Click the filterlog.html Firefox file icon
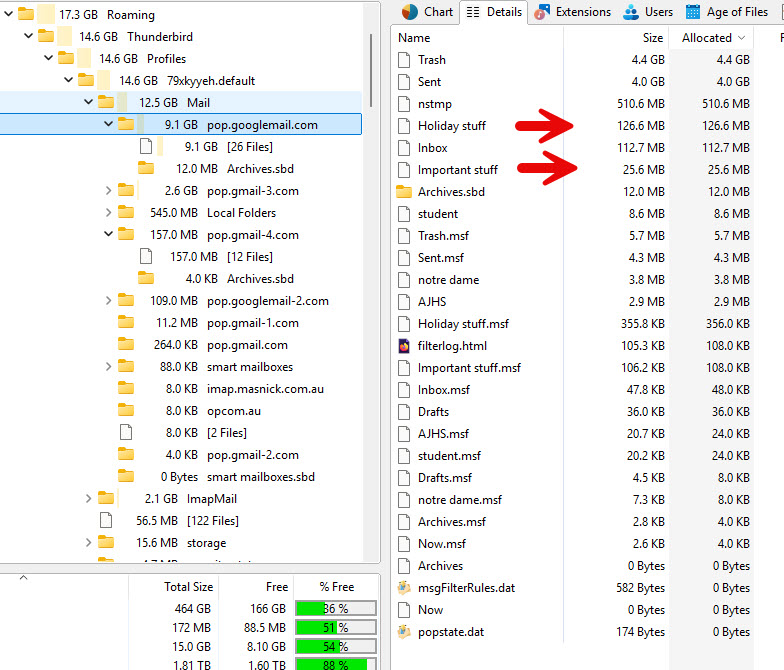 click(404, 346)
